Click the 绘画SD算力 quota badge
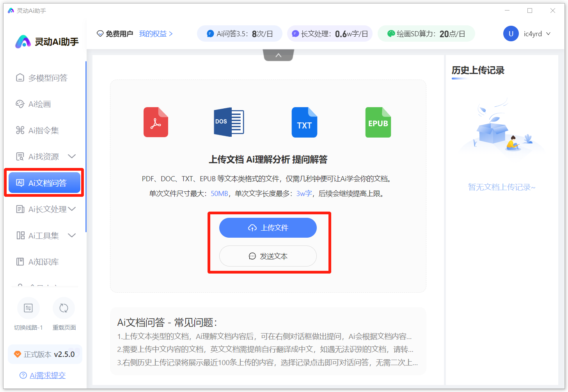Image resolution: width=568 pixels, height=392 pixels. [426, 34]
